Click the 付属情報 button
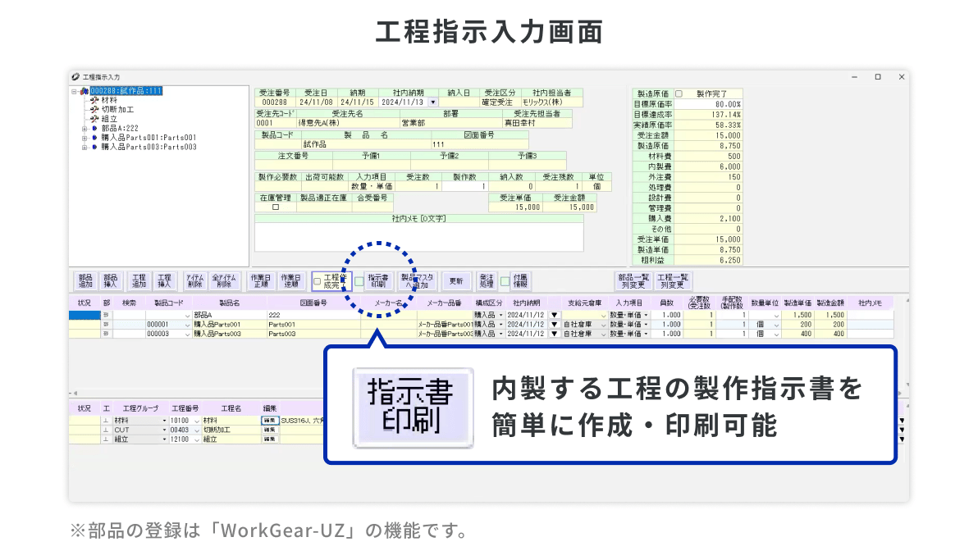The image size is (978, 560). 520,281
